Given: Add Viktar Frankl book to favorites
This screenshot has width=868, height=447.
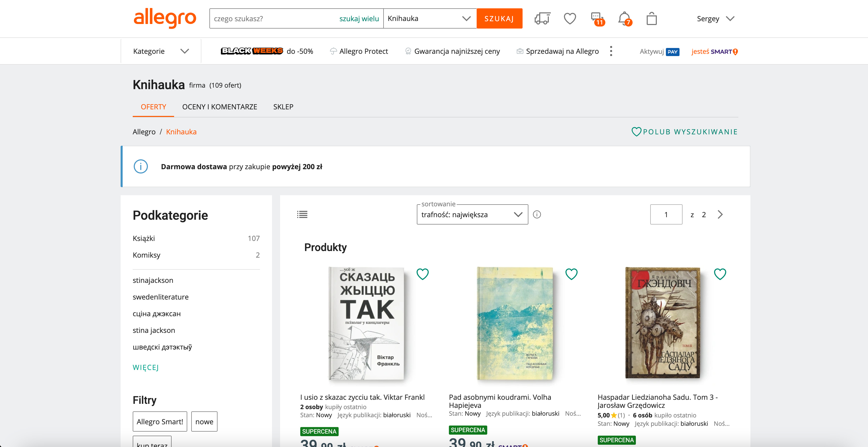Looking at the screenshot, I should pos(423,274).
